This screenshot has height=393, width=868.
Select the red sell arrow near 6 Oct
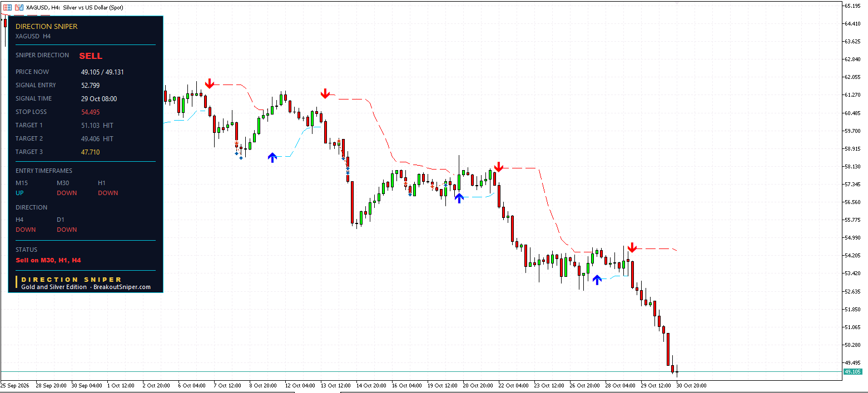(209, 83)
